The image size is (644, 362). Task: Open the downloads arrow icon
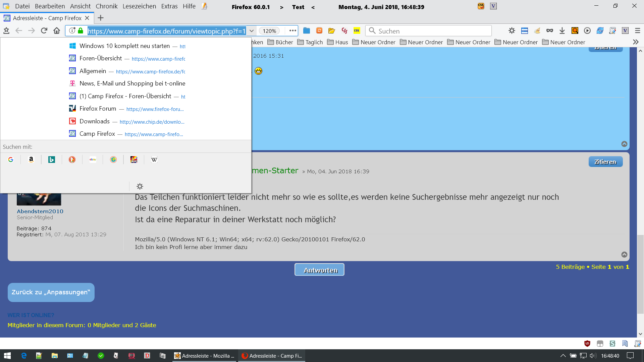[562, 31]
